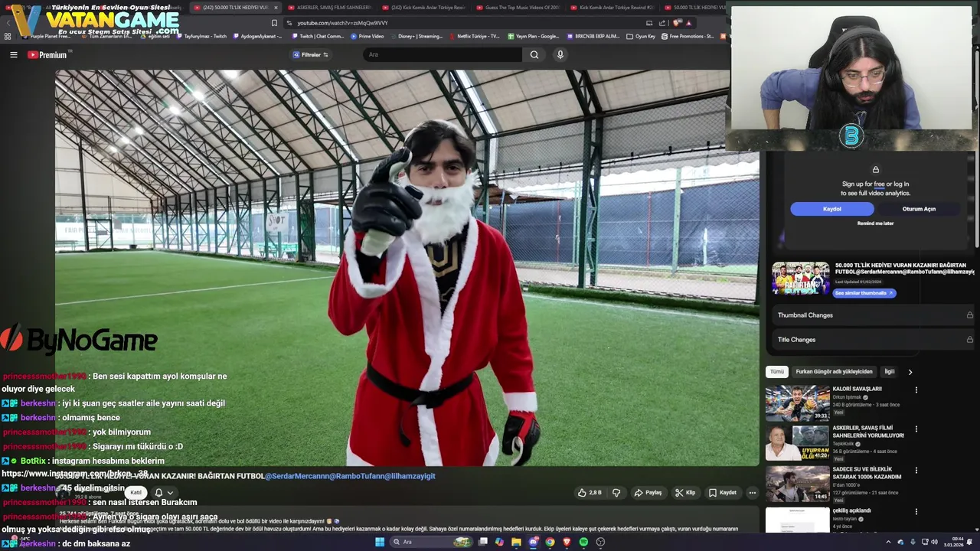Dislike the video with thumbs-down
Image resolution: width=980 pixels, height=551 pixels.
coord(616,493)
